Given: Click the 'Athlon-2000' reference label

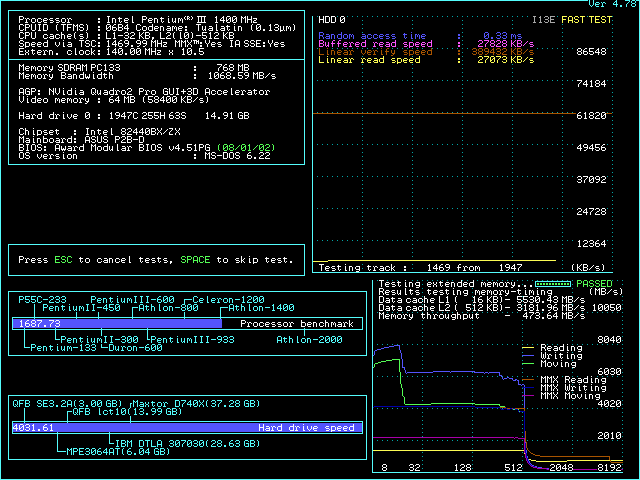Looking at the screenshot, I should coord(309,340).
